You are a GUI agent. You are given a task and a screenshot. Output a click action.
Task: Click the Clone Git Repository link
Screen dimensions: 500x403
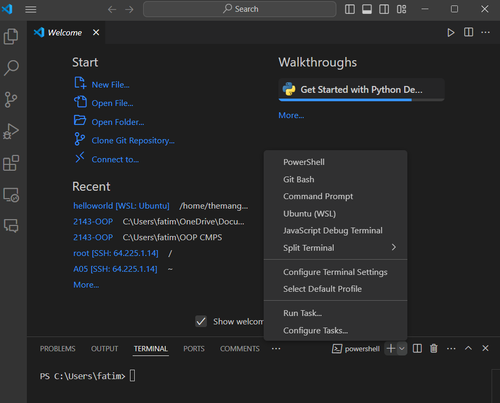pyautogui.click(x=133, y=141)
